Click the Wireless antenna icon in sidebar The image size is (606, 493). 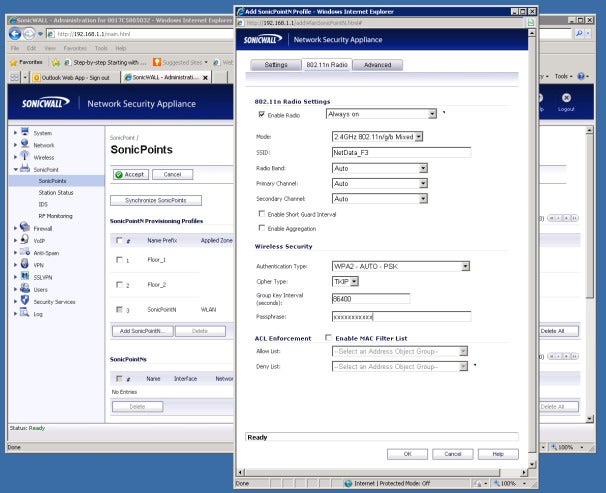point(25,156)
